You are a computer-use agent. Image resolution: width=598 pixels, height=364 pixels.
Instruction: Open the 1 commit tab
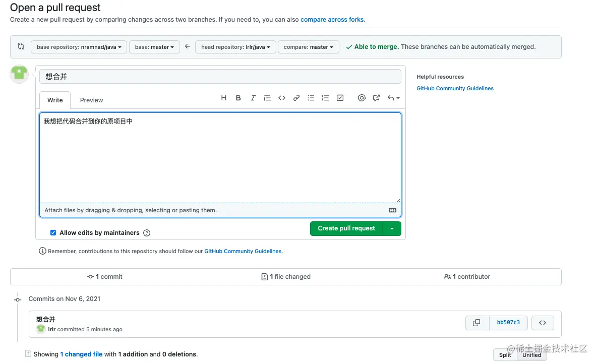tap(104, 277)
